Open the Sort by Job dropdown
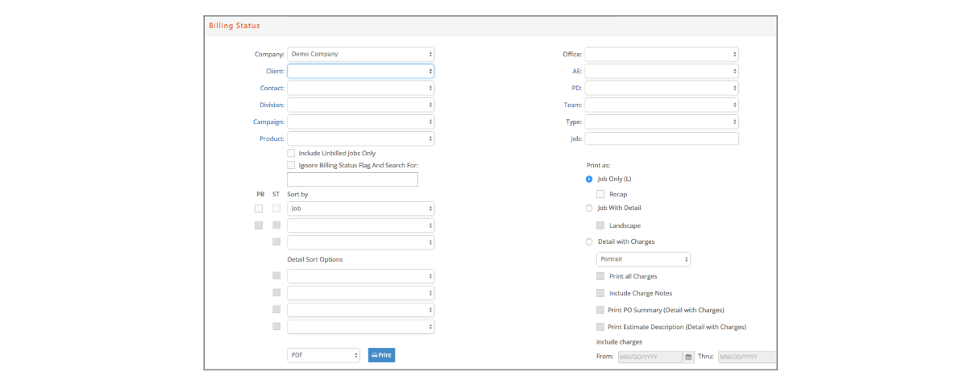Viewport: 980px width, 384px height. coord(360,209)
